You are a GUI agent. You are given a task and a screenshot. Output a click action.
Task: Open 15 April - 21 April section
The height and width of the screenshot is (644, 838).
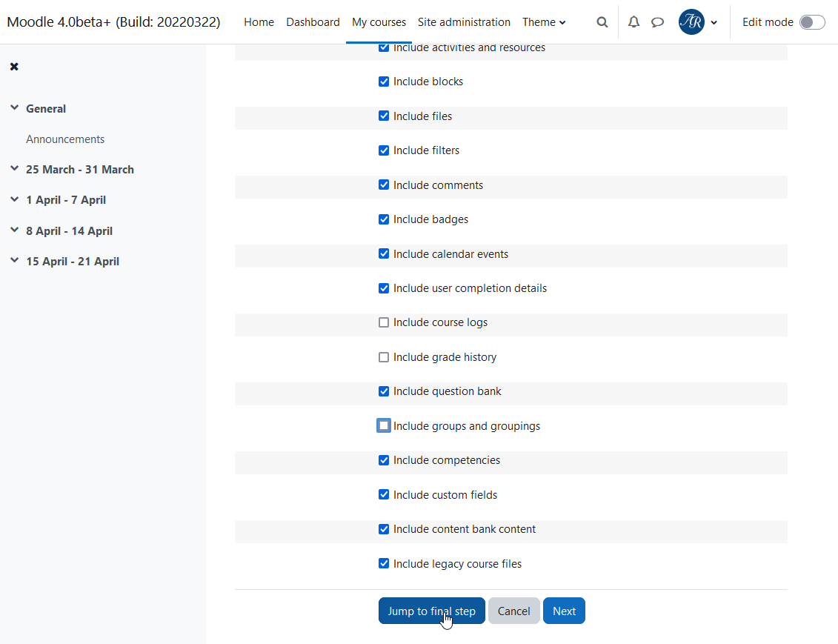pos(73,262)
